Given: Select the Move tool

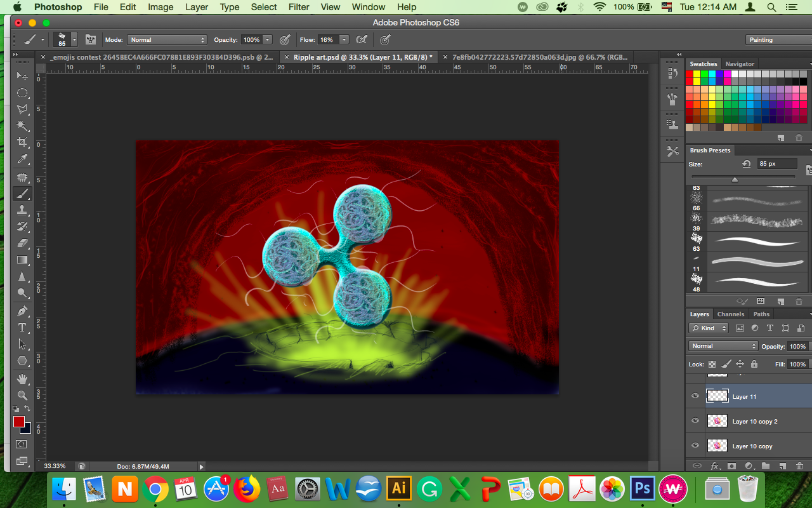Looking at the screenshot, I should coord(22,76).
